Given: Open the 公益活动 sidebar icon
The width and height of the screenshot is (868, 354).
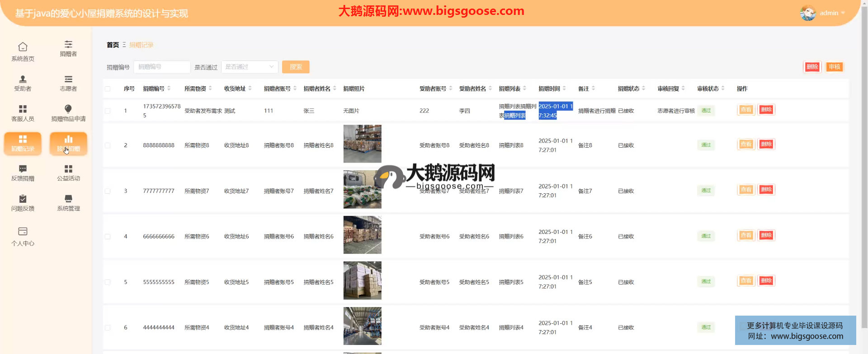Looking at the screenshot, I should (68, 169).
